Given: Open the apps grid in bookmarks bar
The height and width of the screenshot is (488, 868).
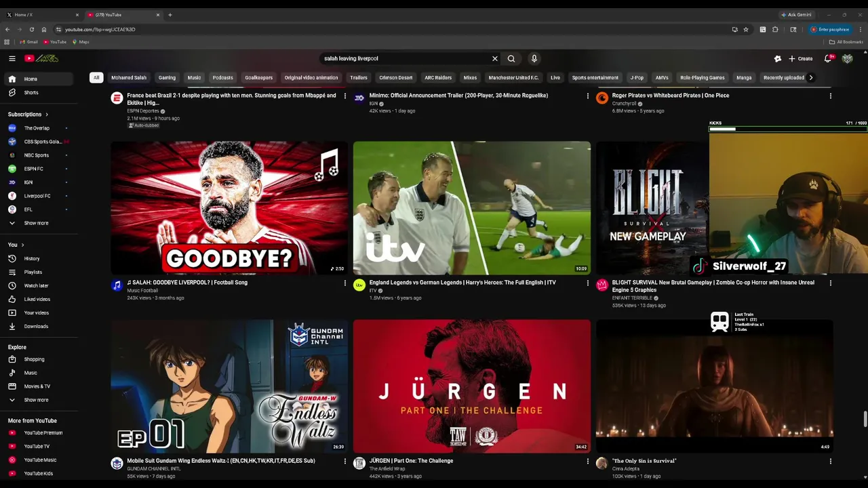Looking at the screenshot, I should [x=7, y=42].
